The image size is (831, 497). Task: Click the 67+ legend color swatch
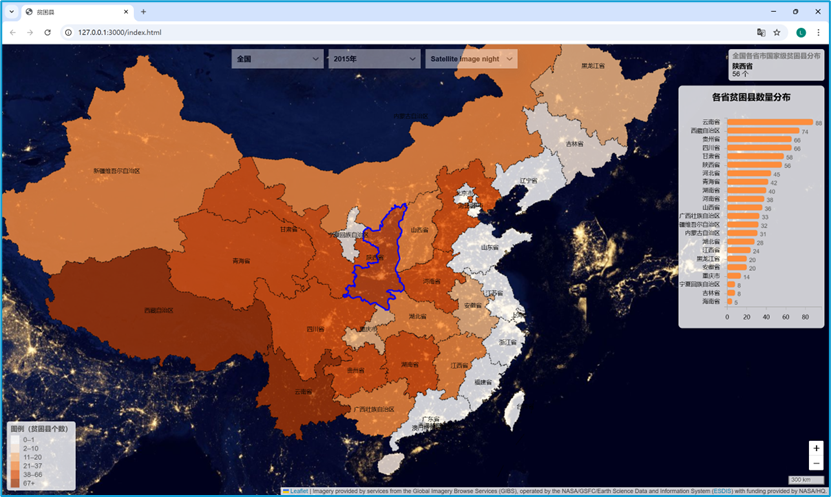15,483
